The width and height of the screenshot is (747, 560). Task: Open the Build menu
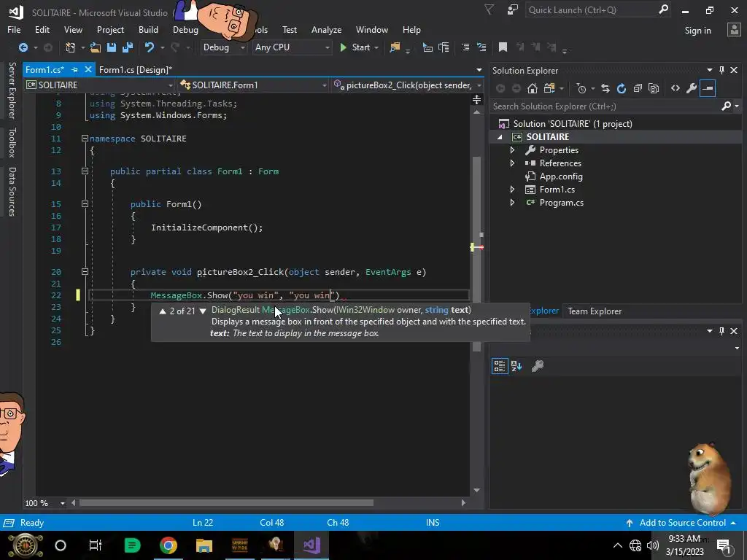coord(148,29)
